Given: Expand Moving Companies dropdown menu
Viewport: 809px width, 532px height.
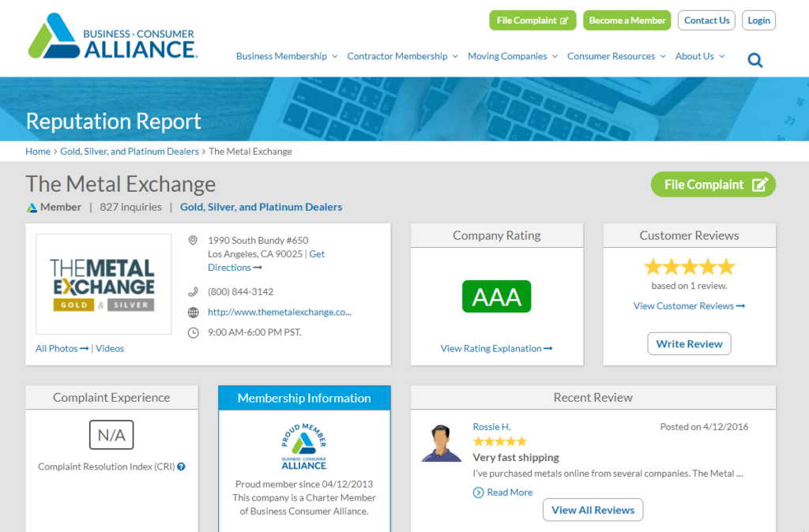Looking at the screenshot, I should click(x=512, y=56).
